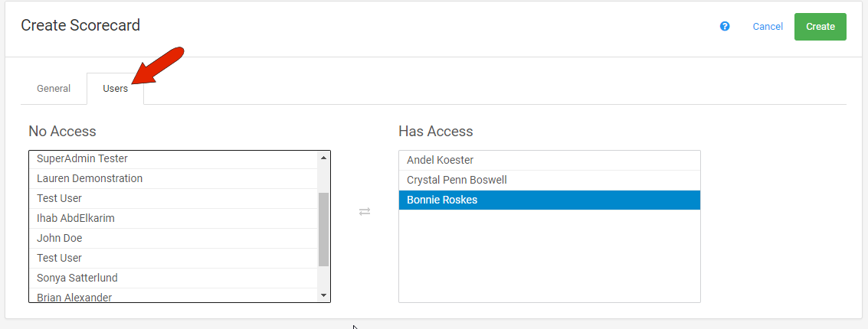Select Lauren Demonstration in the list
Viewport: 868px width, 329px height.
click(174, 178)
